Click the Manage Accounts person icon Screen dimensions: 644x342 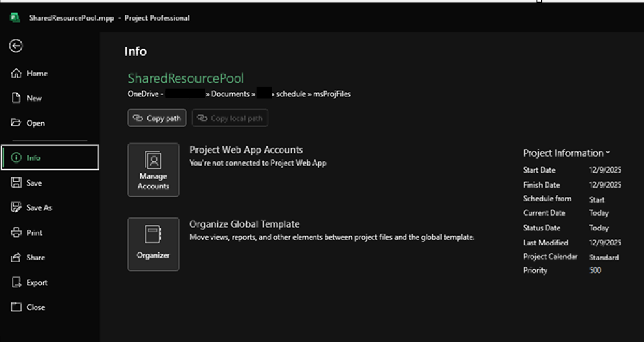coord(153,160)
